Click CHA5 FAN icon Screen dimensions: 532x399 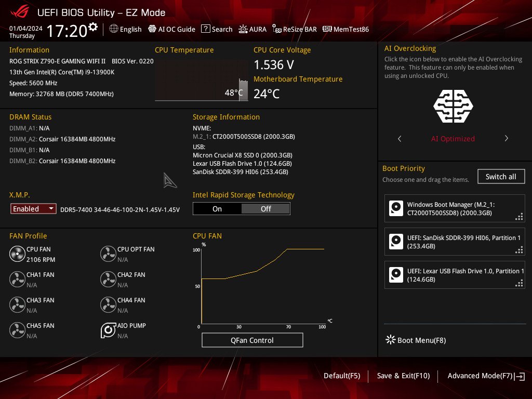tap(17, 330)
